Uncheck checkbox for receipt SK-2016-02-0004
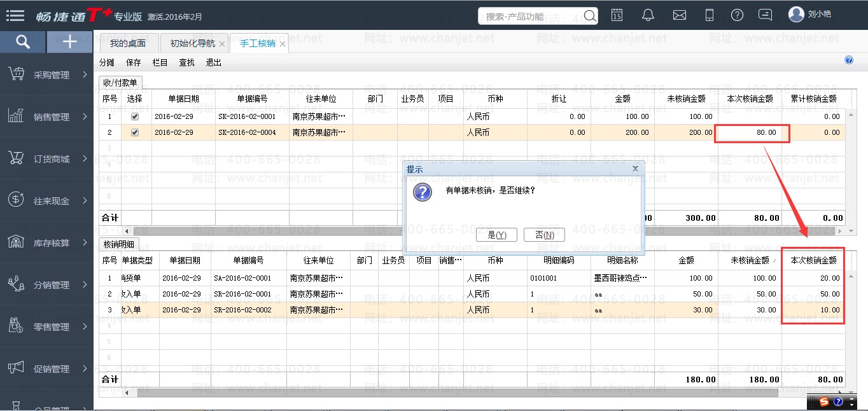 [134, 133]
